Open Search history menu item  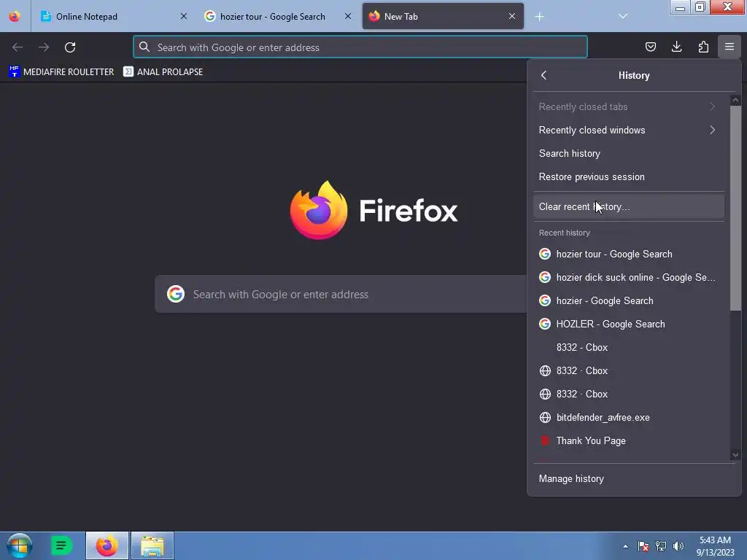pos(629,153)
